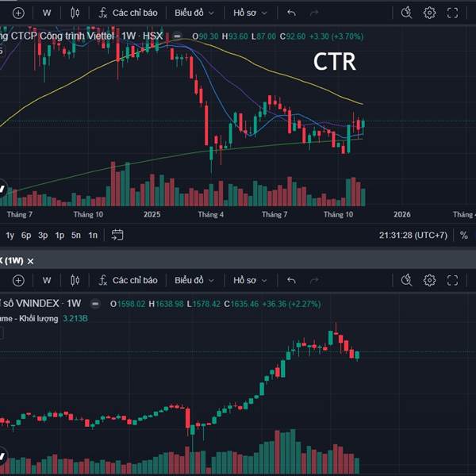Expand Biểu đồ dropdown in VNINDEX chart
Screen dimensions: 476x476
[x=194, y=281]
